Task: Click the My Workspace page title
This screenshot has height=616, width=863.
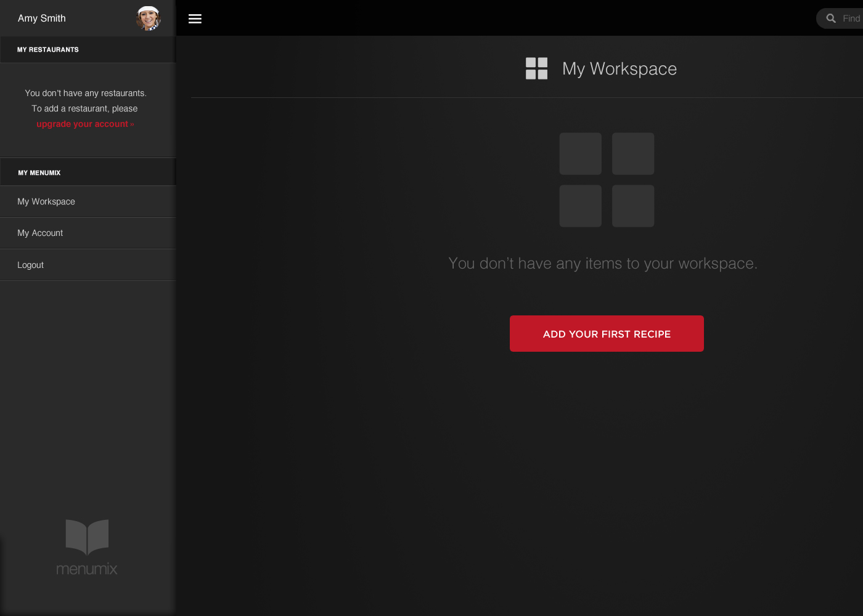Action: click(x=620, y=68)
